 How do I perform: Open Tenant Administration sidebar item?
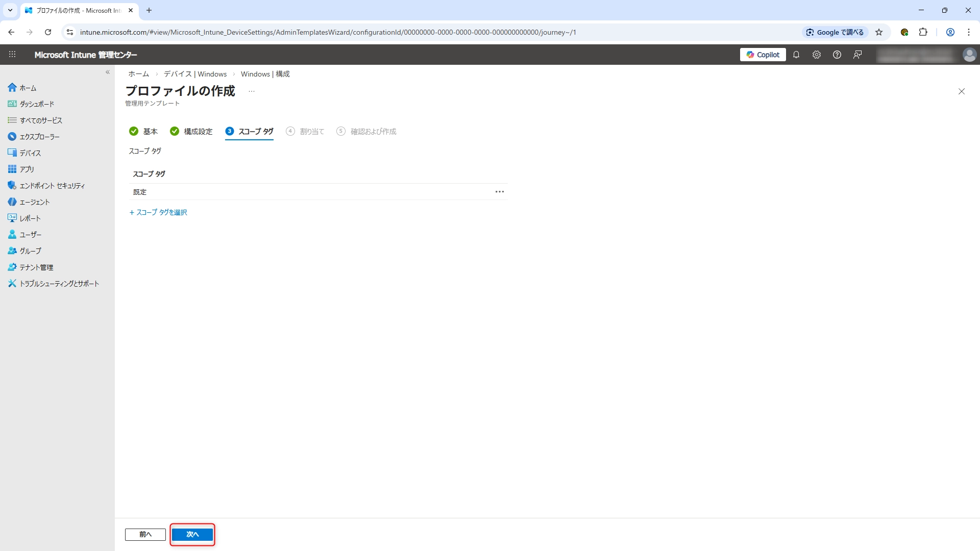tap(36, 267)
